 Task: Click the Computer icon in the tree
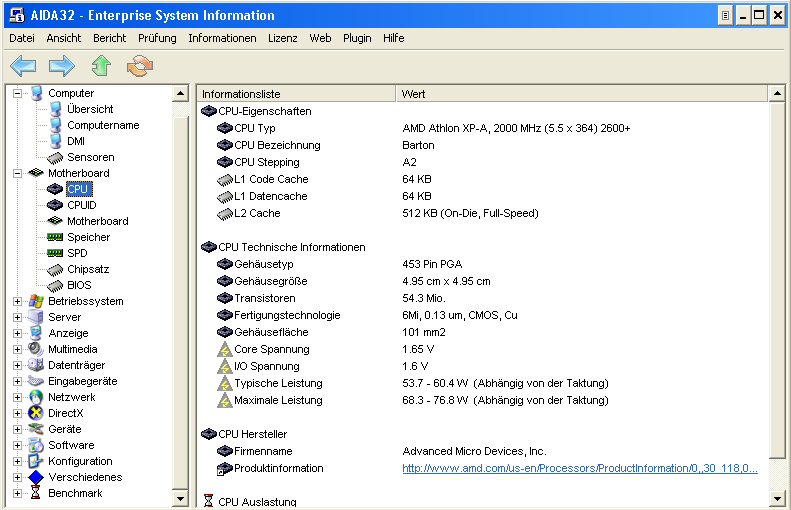36,93
